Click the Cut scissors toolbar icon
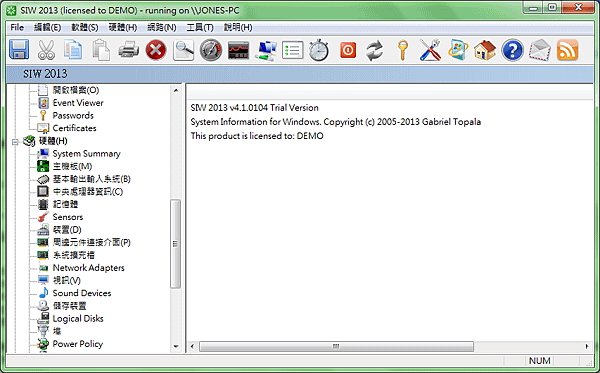This screenshot has height=373, width=600. pyautogui.click(x=46, y=50)
